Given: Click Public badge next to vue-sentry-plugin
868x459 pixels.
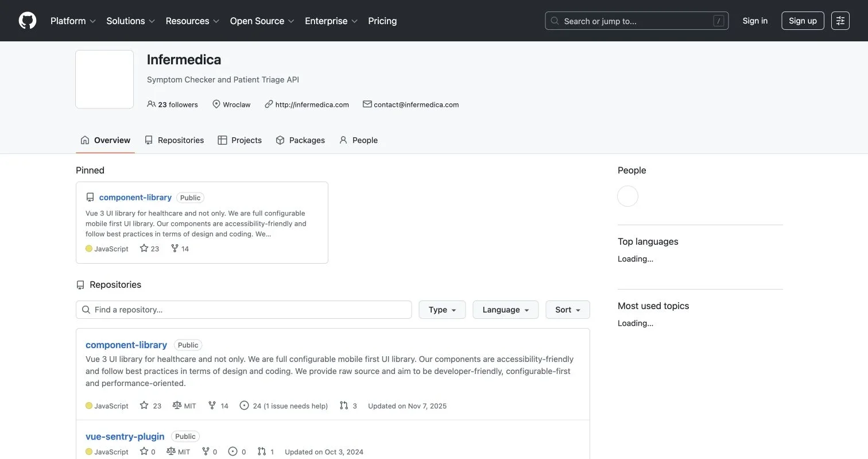Looking at the screenshot, I should (185, 437).
